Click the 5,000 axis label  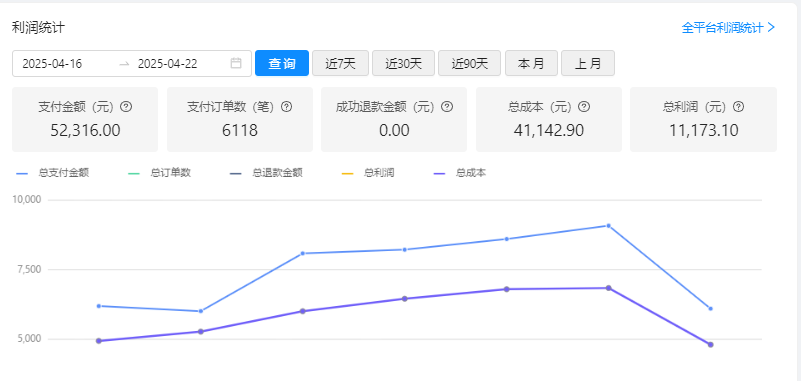tap(29, 339)
